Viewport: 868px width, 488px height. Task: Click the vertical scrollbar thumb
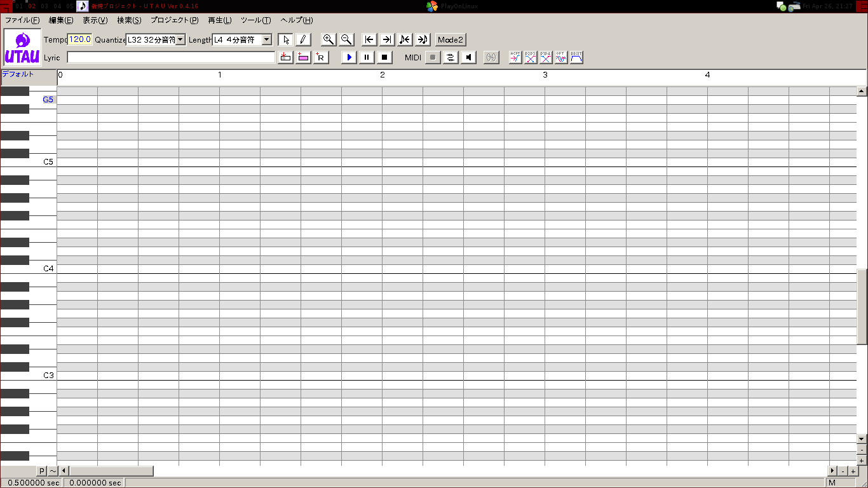coord(862,307)
